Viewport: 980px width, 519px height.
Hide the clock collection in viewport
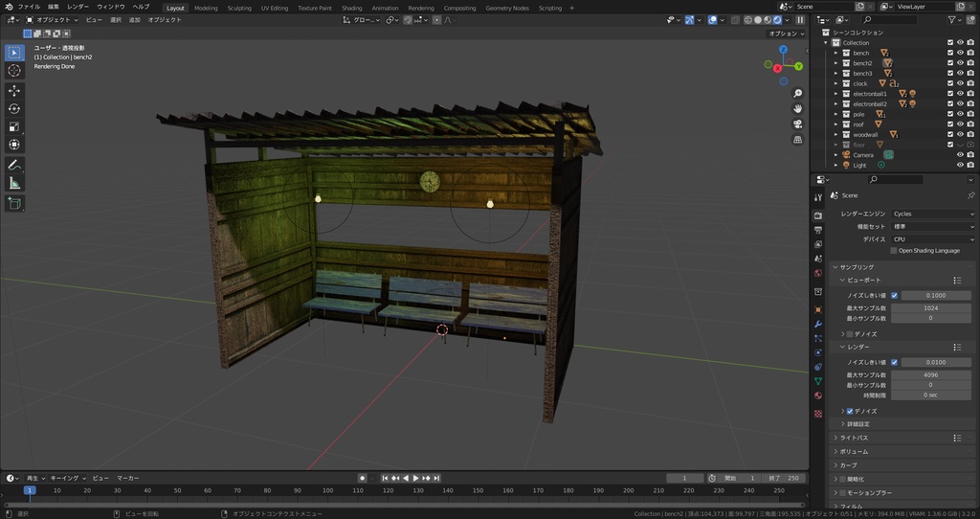tap(960, 84)
